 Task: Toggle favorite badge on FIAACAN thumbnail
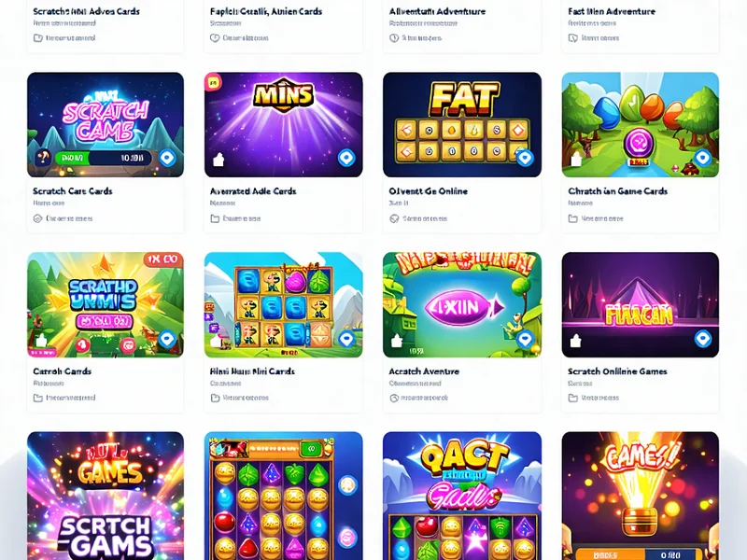pos(703,339)
